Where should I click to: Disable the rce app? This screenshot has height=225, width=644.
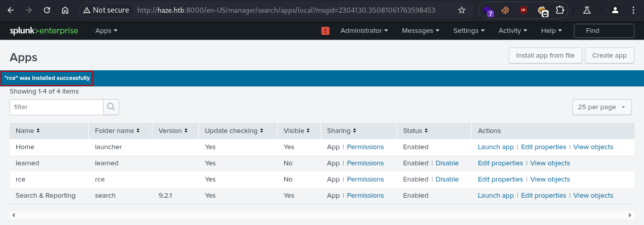coord(447,179)
